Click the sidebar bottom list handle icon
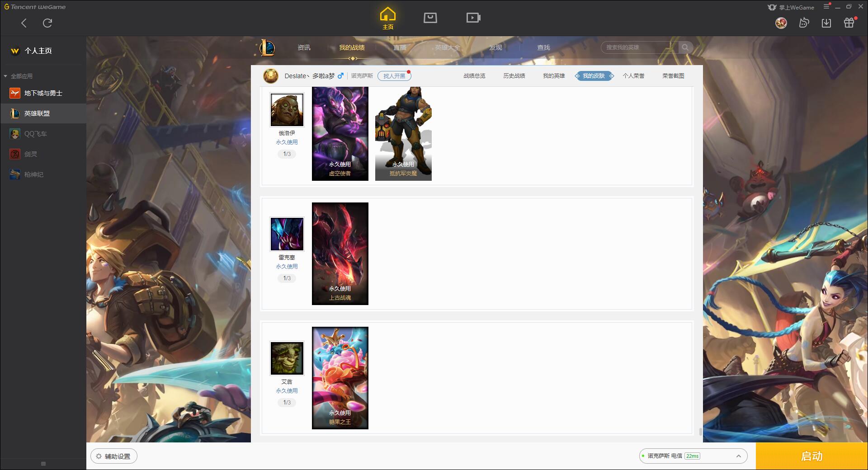Image resolution: width=868 pixels, height=470 pixels. (43, 464)
